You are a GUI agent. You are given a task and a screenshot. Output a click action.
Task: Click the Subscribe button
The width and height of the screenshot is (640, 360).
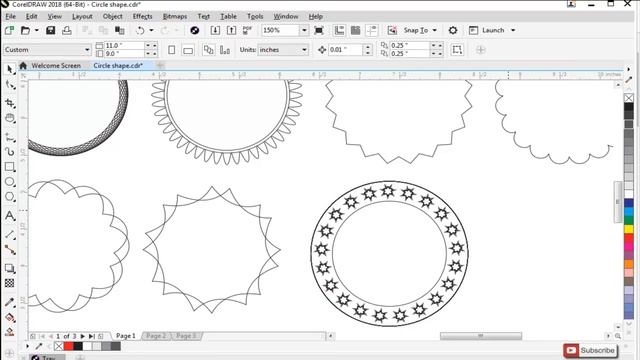point(590,350)
